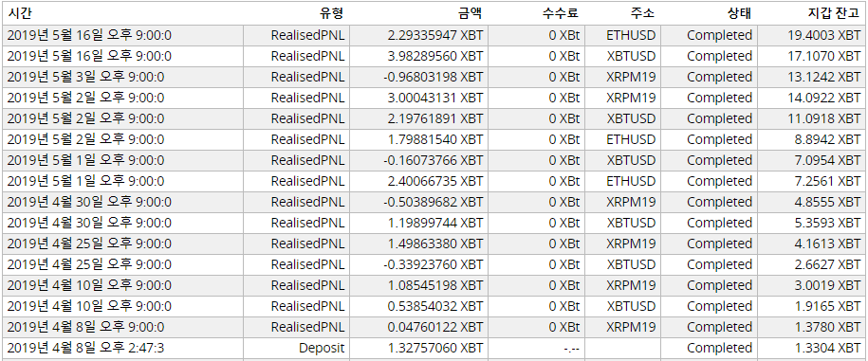Click the 주소 column header

pyautogui.click(x=642, y=13)
